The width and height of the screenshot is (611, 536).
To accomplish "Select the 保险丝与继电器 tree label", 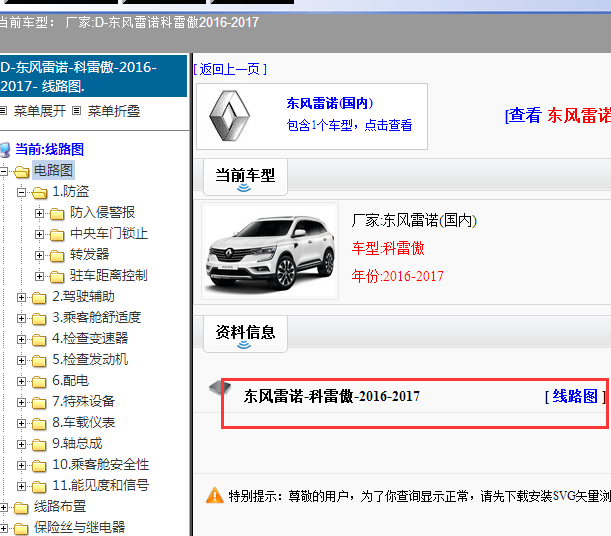I will click(x=79, y=528).
